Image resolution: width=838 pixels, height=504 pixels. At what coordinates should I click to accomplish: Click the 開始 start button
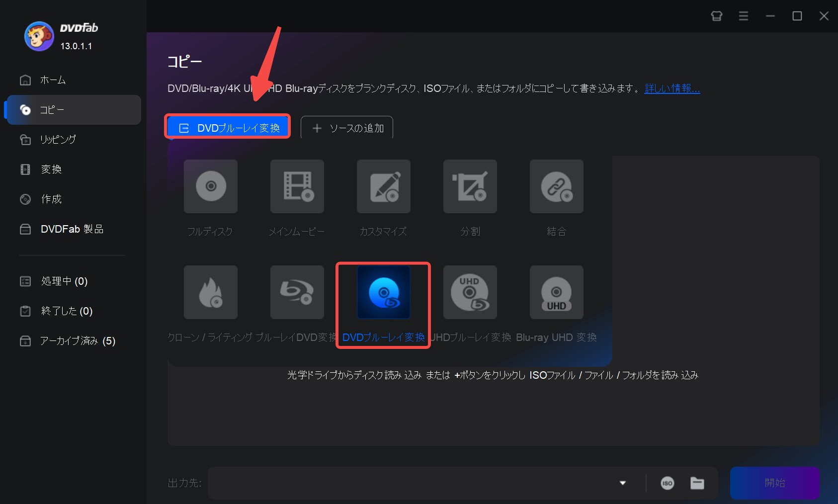coord(774,483)
